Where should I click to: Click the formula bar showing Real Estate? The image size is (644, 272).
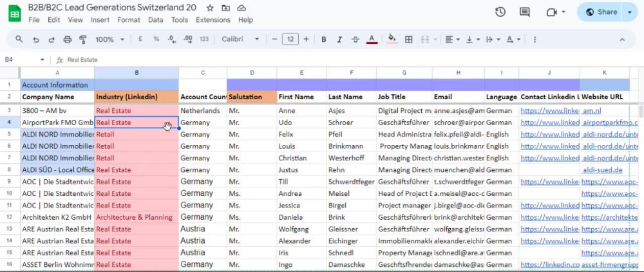pos(353,60)
